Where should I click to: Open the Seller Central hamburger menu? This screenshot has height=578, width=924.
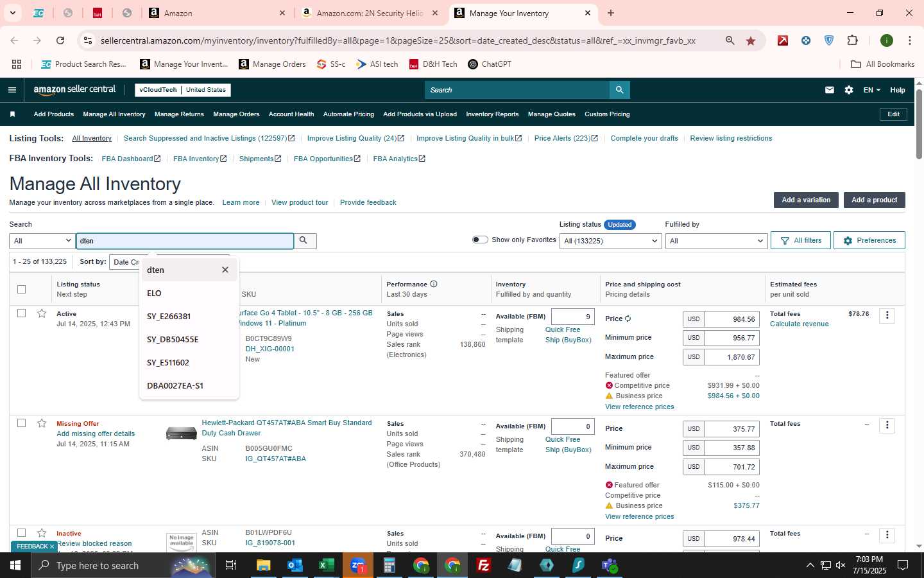click(12, 90)
